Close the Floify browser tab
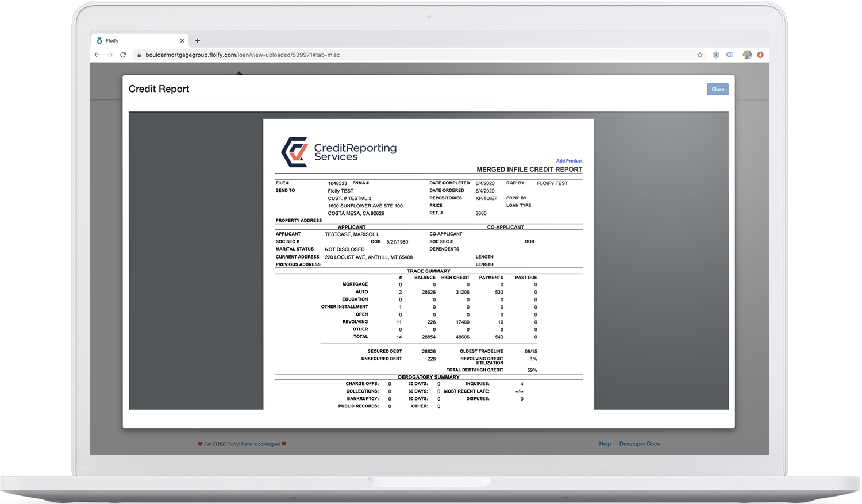 point(182,41)
